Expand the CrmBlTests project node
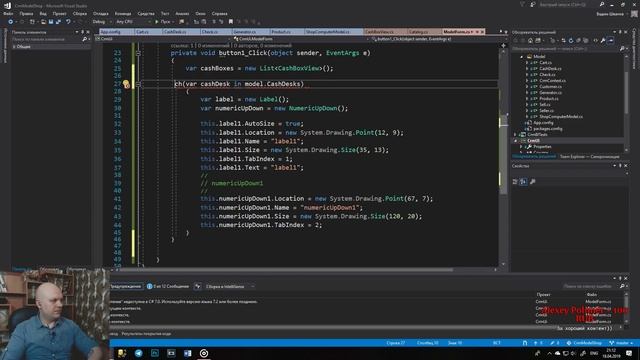The image size is (640, 360). click(x=516, y=134)
